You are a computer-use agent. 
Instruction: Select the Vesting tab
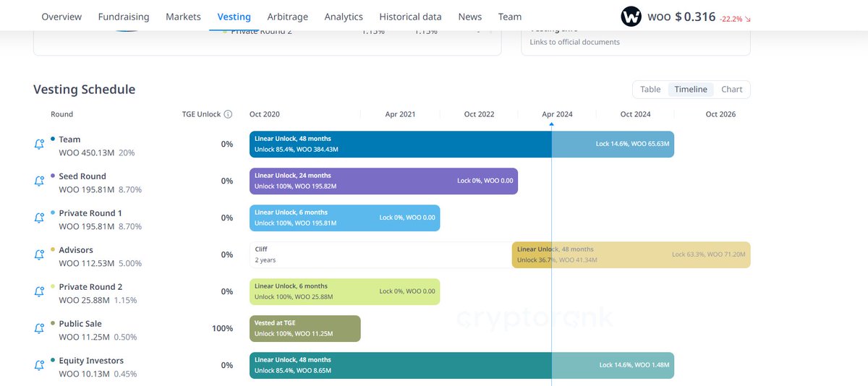234,17
